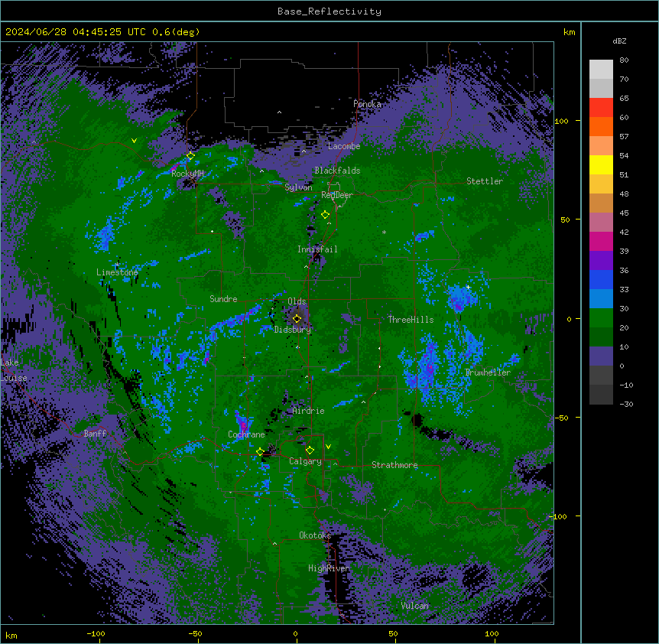Select the yellow diamond marker below RedDeer
Screen dimensions: 659x644
[x=325, y=214]
